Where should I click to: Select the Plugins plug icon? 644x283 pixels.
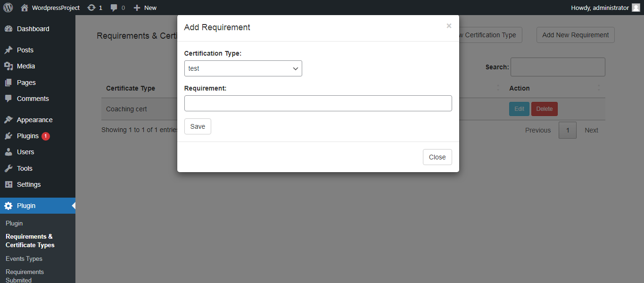point(9,136)
